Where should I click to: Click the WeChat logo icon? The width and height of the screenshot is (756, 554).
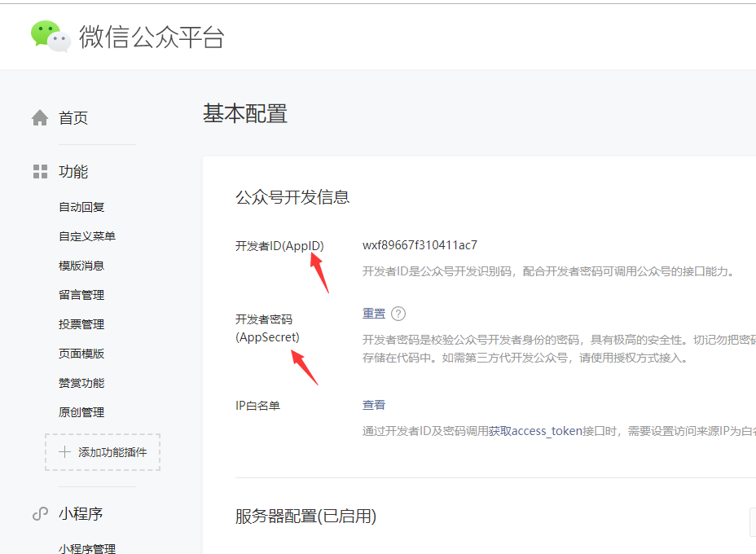pyautogui.click(x=51, y=37)
